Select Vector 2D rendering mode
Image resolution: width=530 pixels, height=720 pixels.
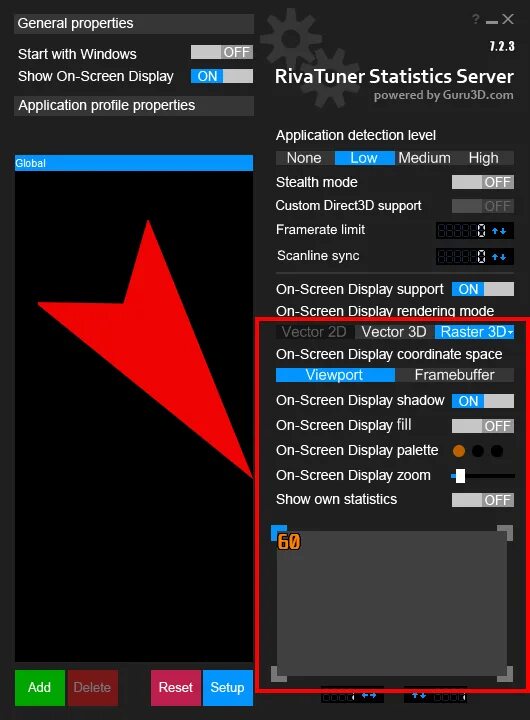coord(315,332)
